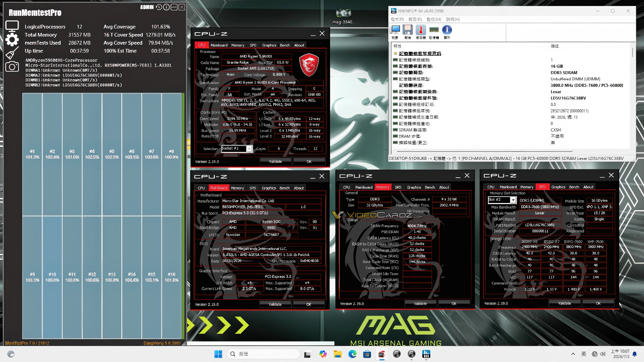Click the taskbar search box
The image size is (644, 362).
(263, 354)
